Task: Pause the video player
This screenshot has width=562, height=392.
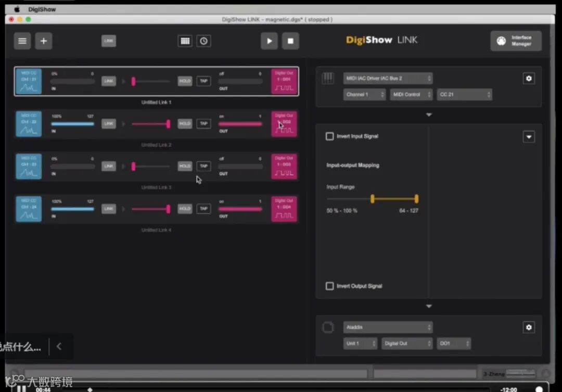Action: [x=21, y=388]
